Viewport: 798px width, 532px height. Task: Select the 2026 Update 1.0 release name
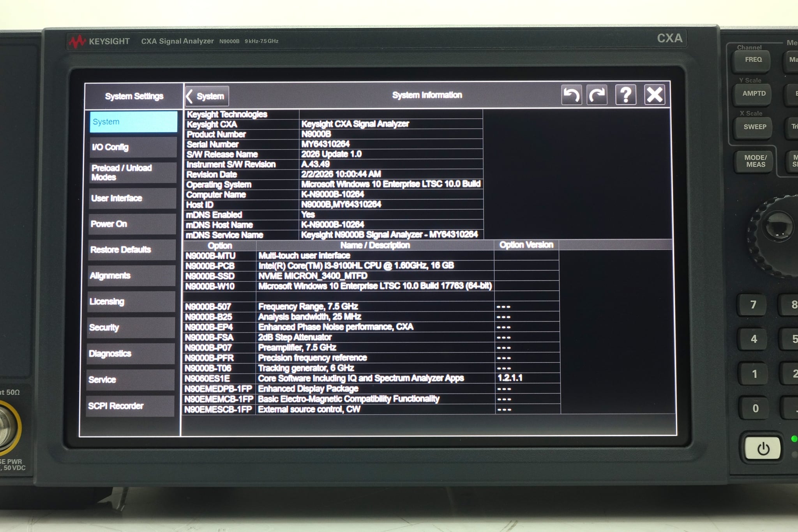click(x=331, y=154)
